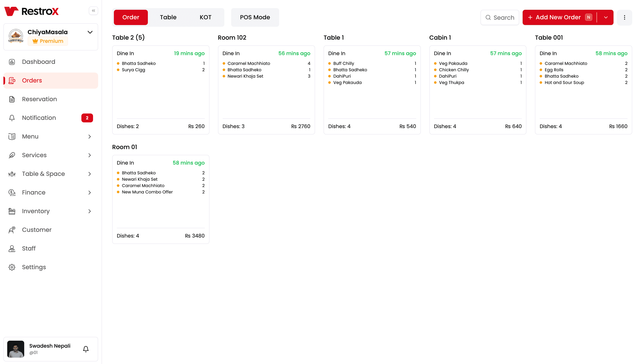Image resolution: width=642 pixels, height=364 pixels.
Task: Click the notification bell beside Swadesh Nepali
Action: pyautogui.click(x=85, y=349)
